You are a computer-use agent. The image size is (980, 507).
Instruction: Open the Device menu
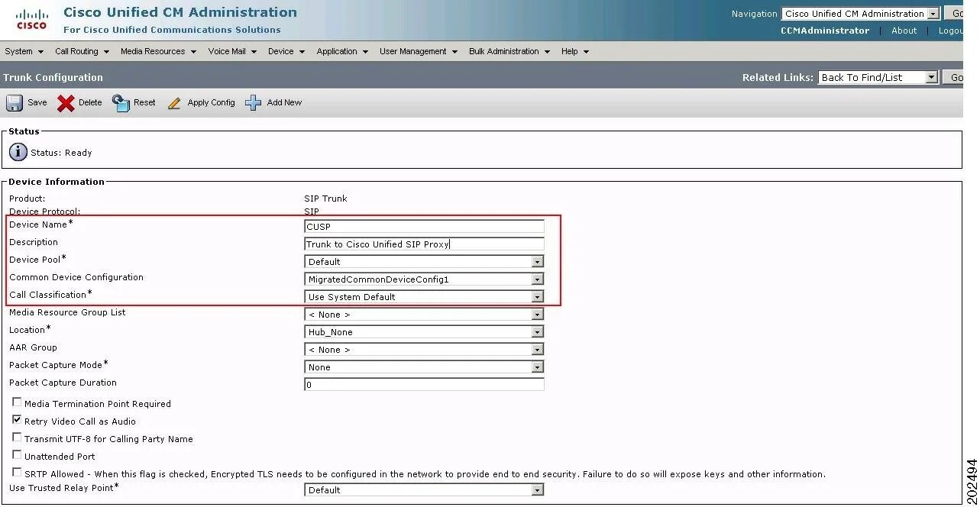286,51
